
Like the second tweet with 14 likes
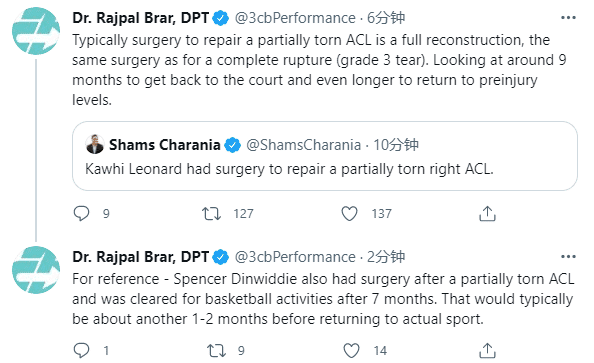coord(351,351)
